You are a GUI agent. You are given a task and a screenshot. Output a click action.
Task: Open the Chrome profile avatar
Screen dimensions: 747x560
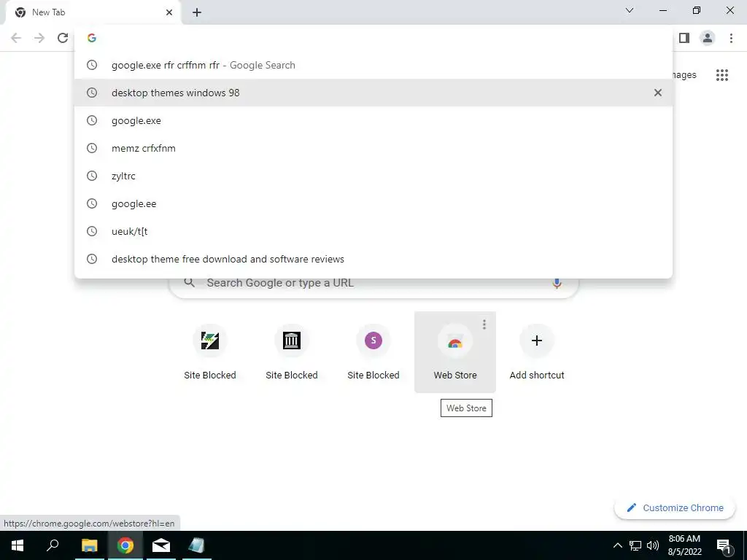(708, 38)
